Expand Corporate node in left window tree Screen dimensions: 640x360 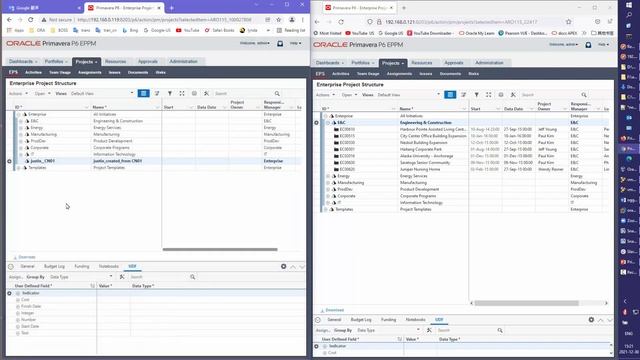[21, 148]
